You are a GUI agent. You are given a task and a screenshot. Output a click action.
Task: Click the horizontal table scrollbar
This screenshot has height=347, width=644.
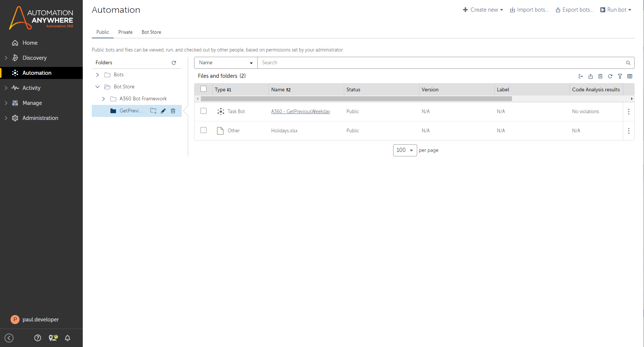[356, 99]
